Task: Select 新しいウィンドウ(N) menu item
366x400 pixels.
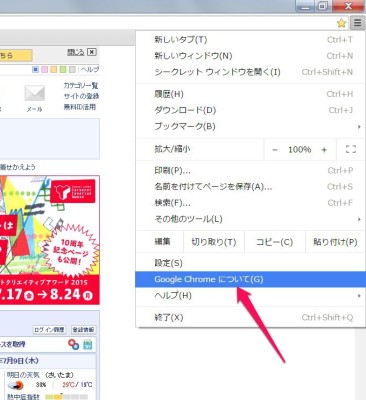Action: pos(250,56)
